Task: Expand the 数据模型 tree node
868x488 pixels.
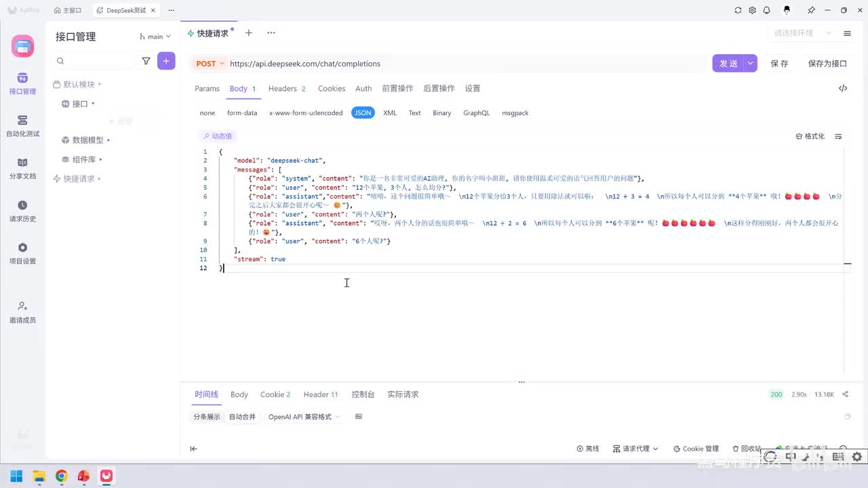Action: coord(85,140)
